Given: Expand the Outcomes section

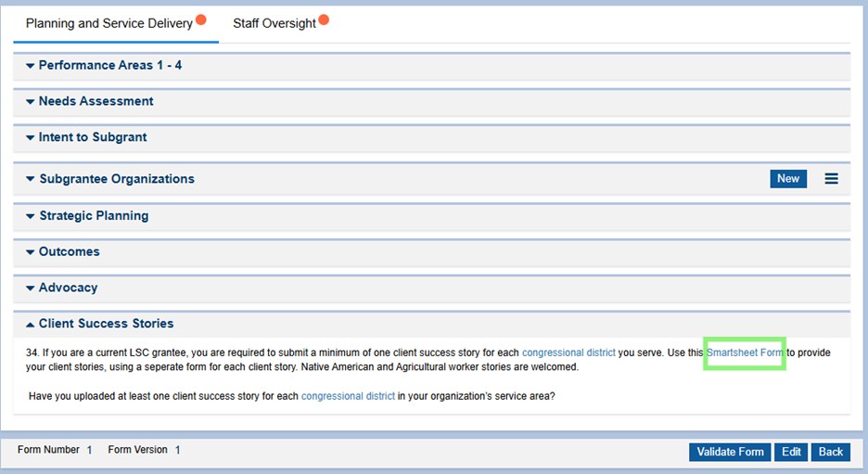Looking at the screenshot, I should tap(69, 251).
